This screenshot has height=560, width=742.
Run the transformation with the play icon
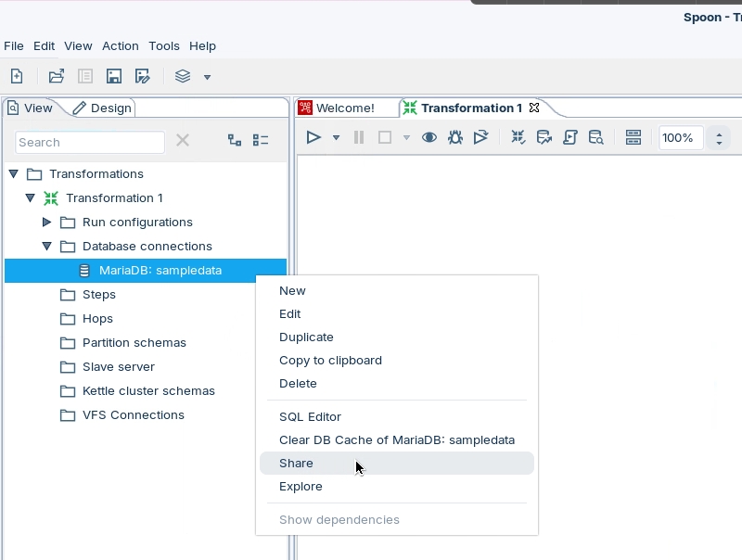coord(313,137)
